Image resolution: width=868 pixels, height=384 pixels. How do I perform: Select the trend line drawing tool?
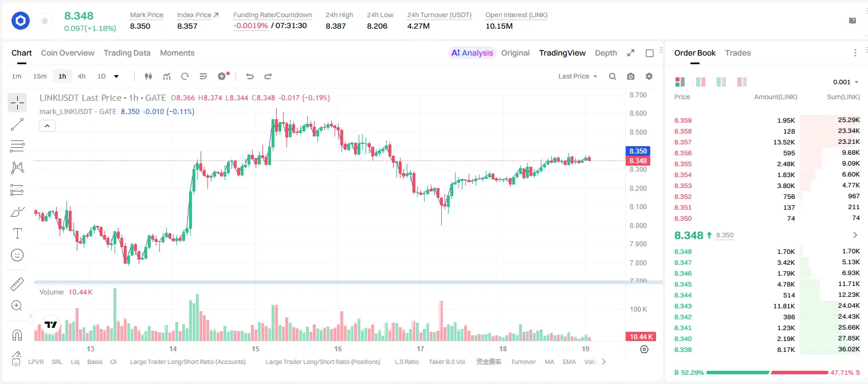coord(17,124)
